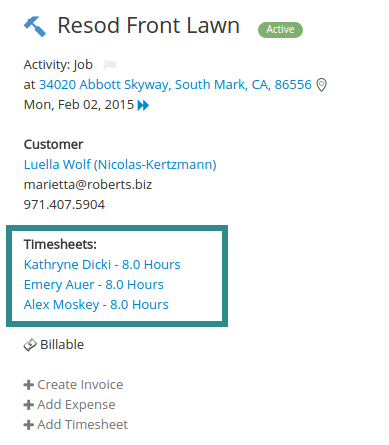Click plus icon beside Add Expense

coord(29,405)
